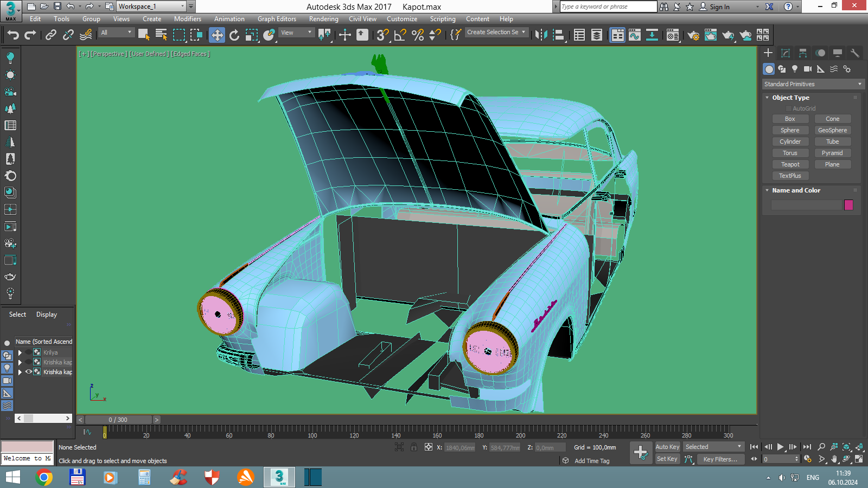Viewport: 868px width, 488px height.
Task: Open the Graph Editors menu
Action: 277,19
